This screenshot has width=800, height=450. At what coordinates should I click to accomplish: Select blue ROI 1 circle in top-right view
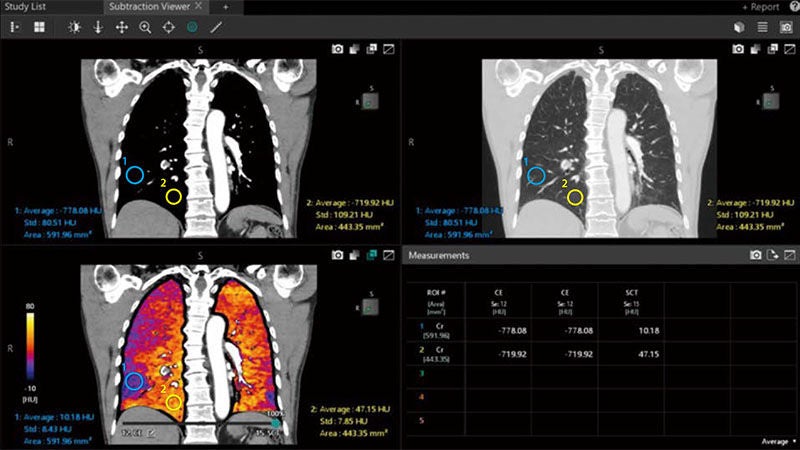(536, 176)
